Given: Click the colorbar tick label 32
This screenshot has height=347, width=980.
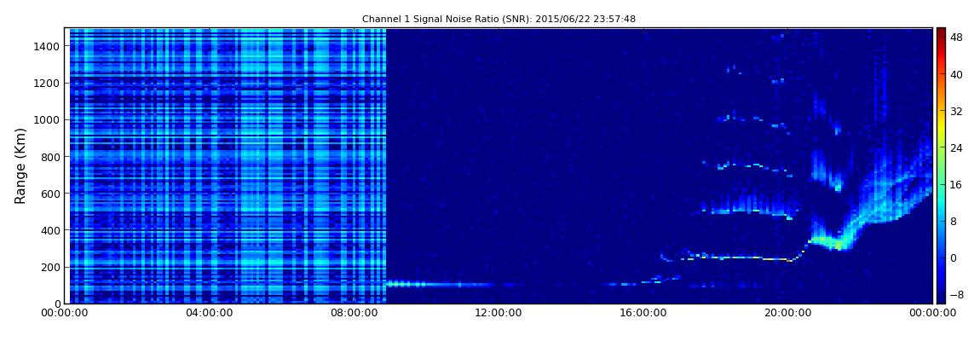Looking at the screenshot, I should pyautogui.click(x=956, y=111).
